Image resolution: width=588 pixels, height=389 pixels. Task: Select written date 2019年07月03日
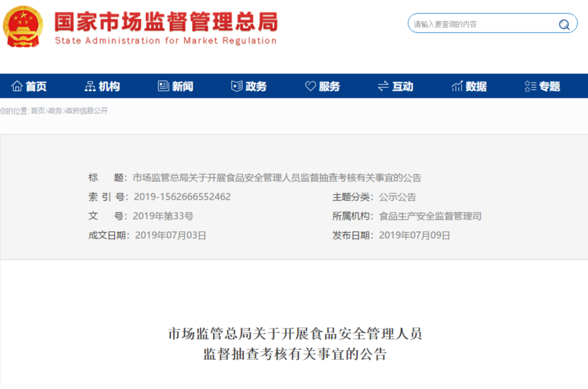[171, 235]
